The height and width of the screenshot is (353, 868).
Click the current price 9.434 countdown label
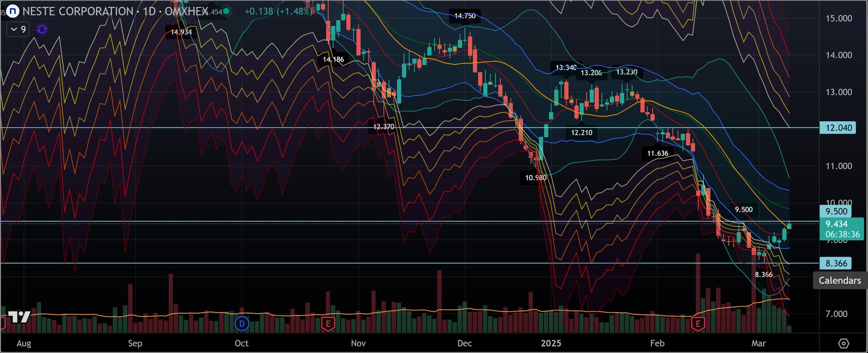(x=842, y=229)
